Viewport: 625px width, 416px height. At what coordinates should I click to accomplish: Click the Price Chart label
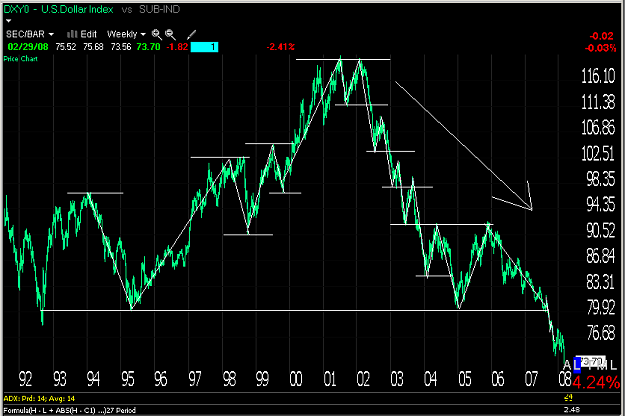point(21,59)
